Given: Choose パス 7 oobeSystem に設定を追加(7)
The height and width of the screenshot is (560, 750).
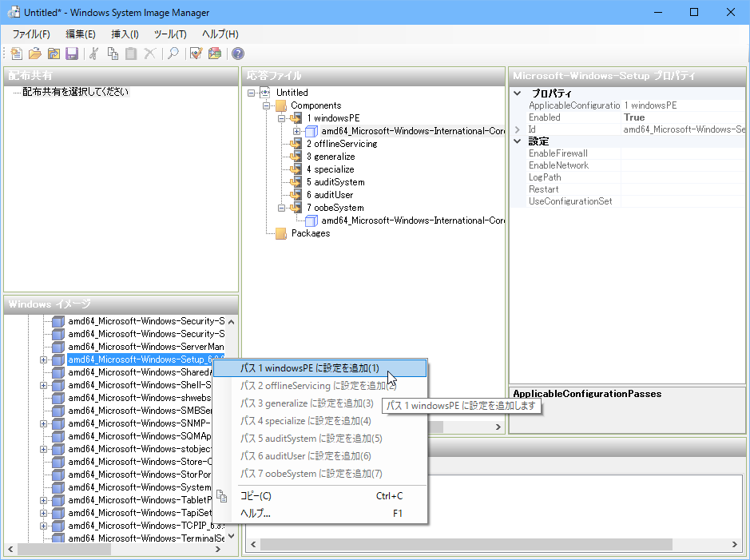Looking at the screenshot, I should tap(319, 474).
